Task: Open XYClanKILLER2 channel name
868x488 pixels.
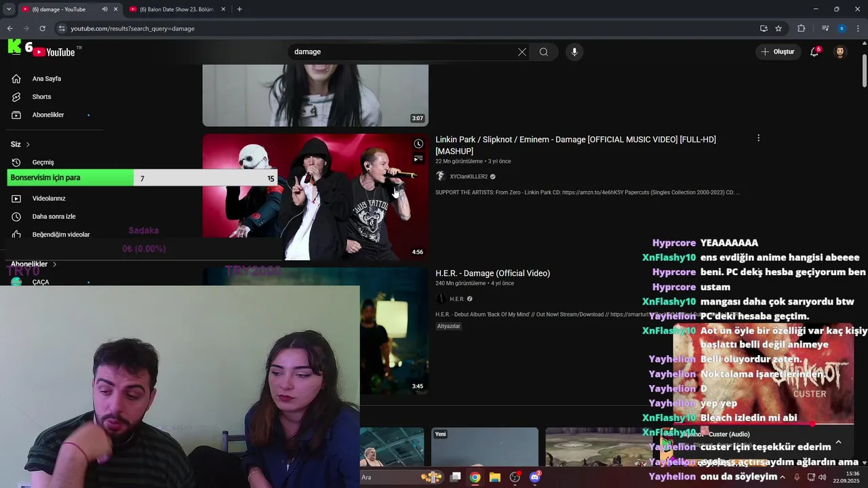Action: point(469,177)
